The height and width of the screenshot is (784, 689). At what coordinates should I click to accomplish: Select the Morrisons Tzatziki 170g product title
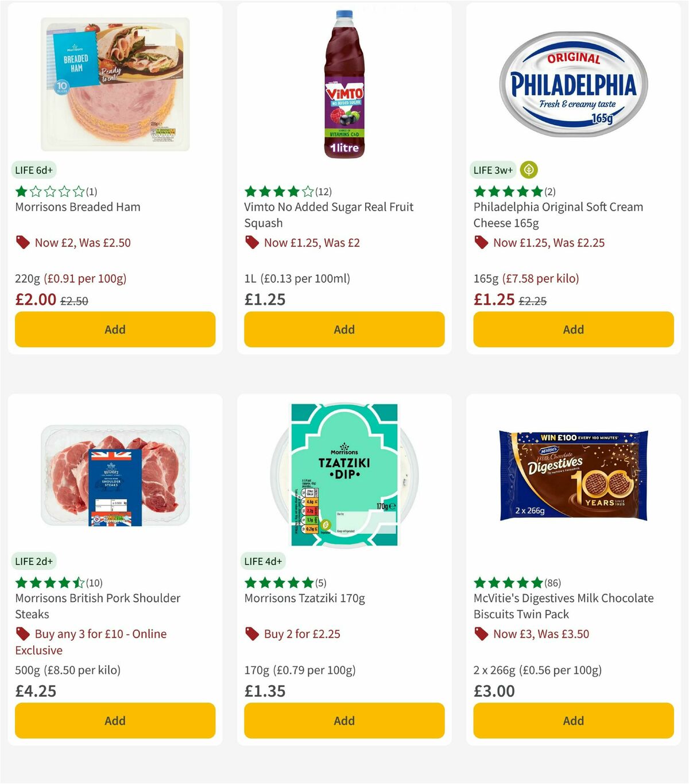(304, 598)
